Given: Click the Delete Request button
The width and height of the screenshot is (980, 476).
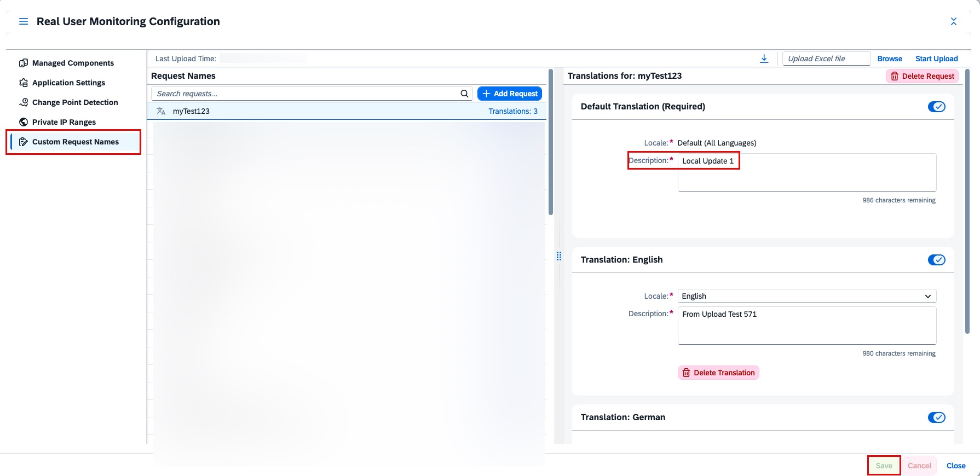Looking at the screenshot, I should click(922, 76).
